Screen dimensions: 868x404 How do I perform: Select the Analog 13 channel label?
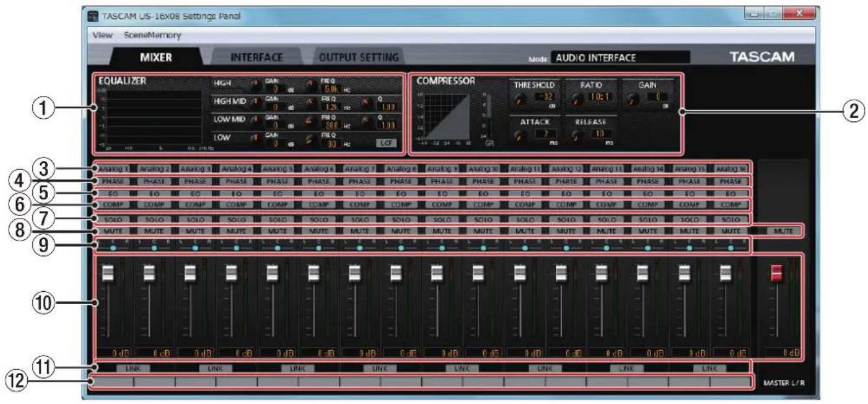point(608,169)
